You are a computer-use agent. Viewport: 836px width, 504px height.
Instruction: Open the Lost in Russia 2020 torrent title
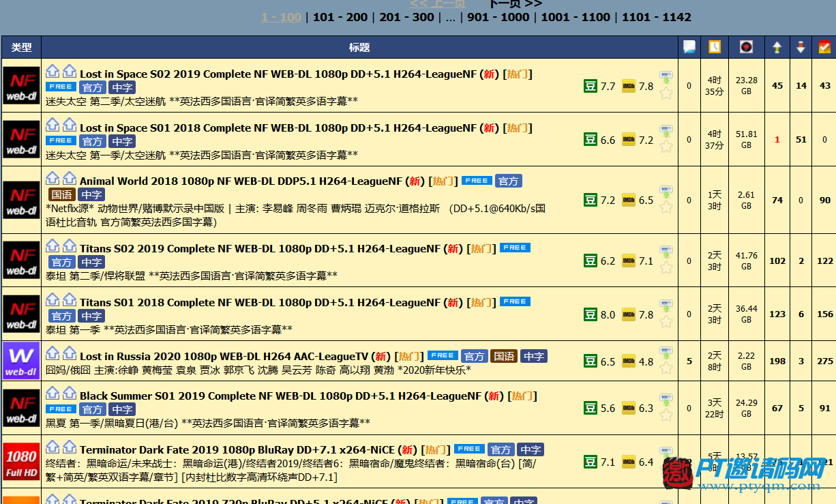point(224,357)
